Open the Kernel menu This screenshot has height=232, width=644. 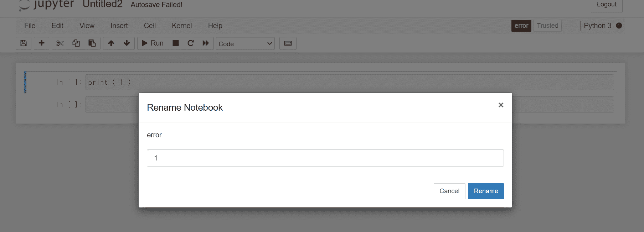182,26
